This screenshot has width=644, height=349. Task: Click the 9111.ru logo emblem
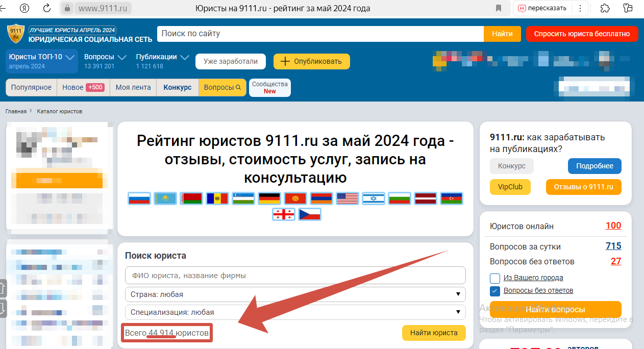[15, 33]
